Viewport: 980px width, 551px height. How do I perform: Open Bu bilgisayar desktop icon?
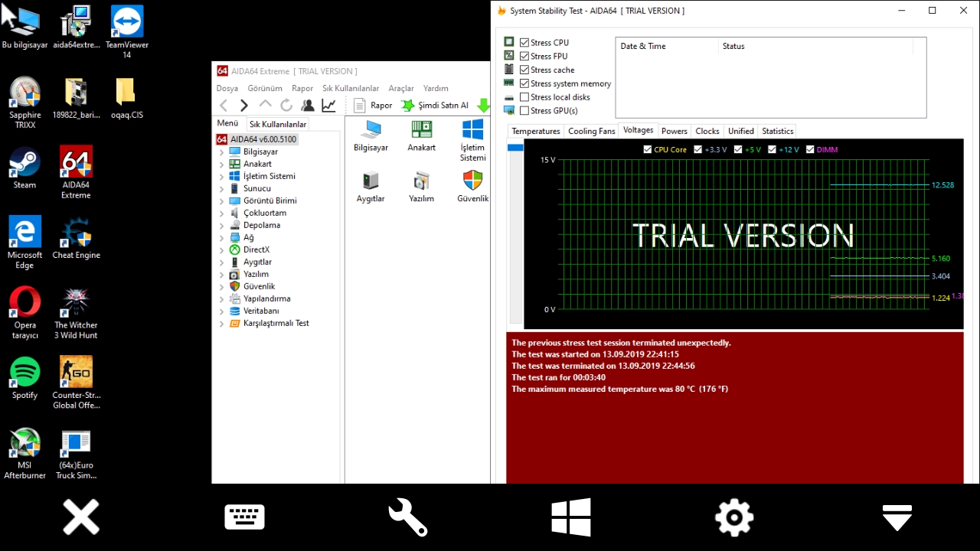click(x=24, y=28)
